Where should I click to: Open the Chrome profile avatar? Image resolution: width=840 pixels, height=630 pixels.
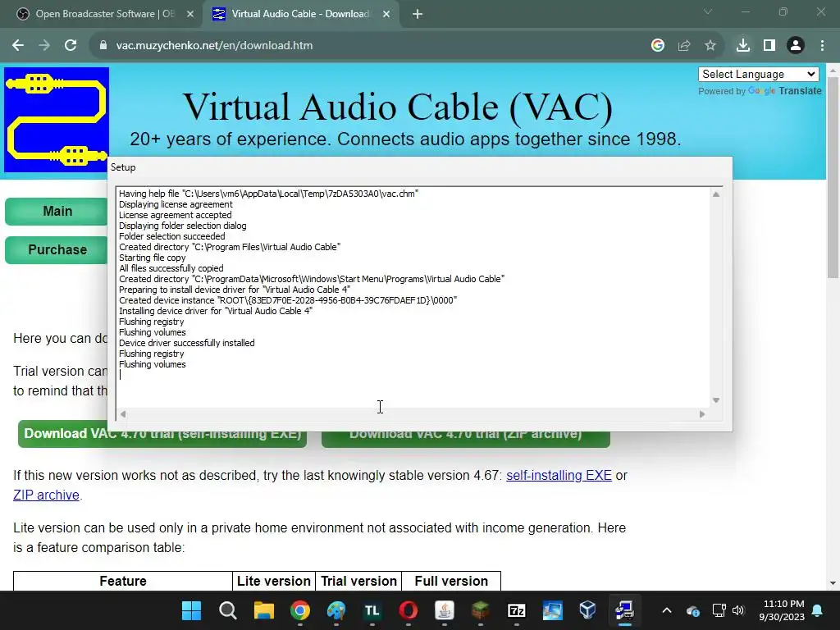(x=796, y=46)
